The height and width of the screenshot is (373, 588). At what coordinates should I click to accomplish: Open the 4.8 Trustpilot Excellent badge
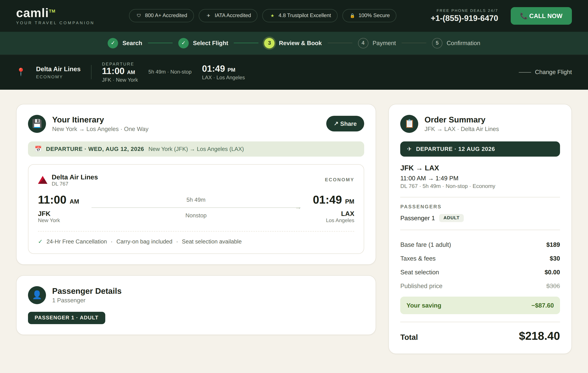300,16
